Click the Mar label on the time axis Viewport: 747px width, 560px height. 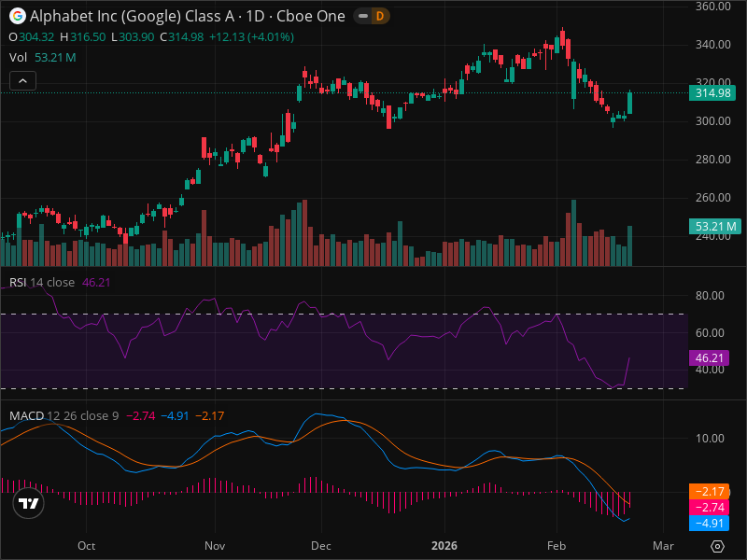663,546
